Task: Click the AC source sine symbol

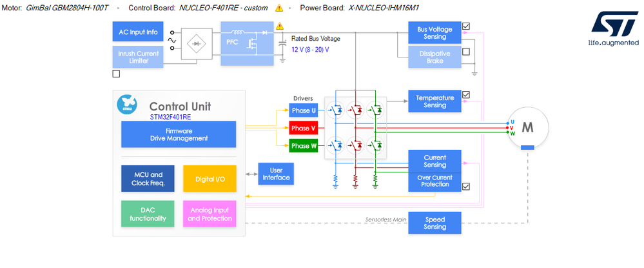Action: 171,40
